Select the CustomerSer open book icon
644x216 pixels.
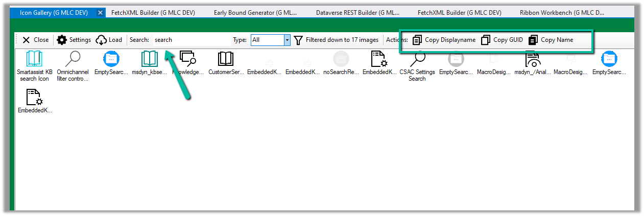point(226,60)
